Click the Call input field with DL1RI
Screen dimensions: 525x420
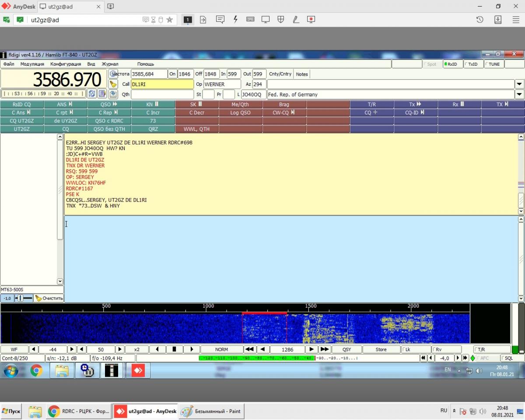[162, 84]
